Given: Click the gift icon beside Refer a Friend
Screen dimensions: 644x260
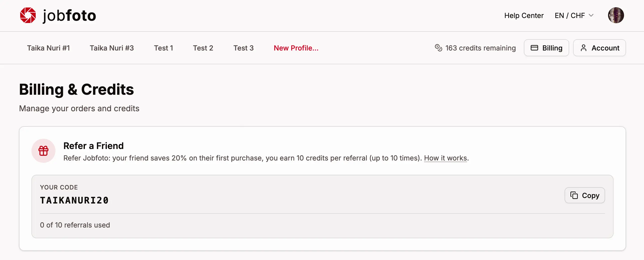Looking at the screenshot, I should pos(43,151).
